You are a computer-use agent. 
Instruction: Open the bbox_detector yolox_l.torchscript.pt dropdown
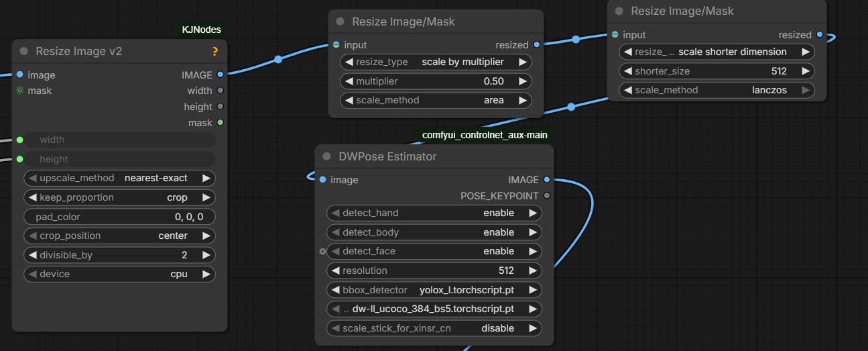434,290
